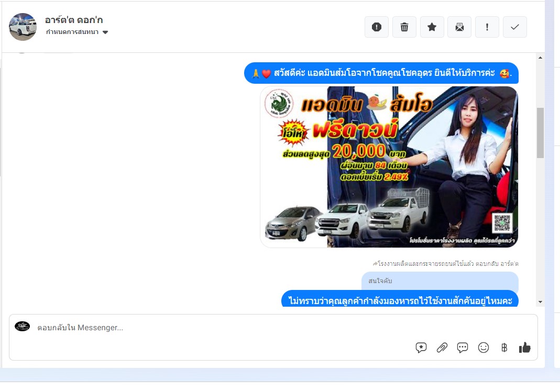This screenshot has width=560, height=392.
Task: Click the open envelope icon in the header
Action: [x=459, y=27]
